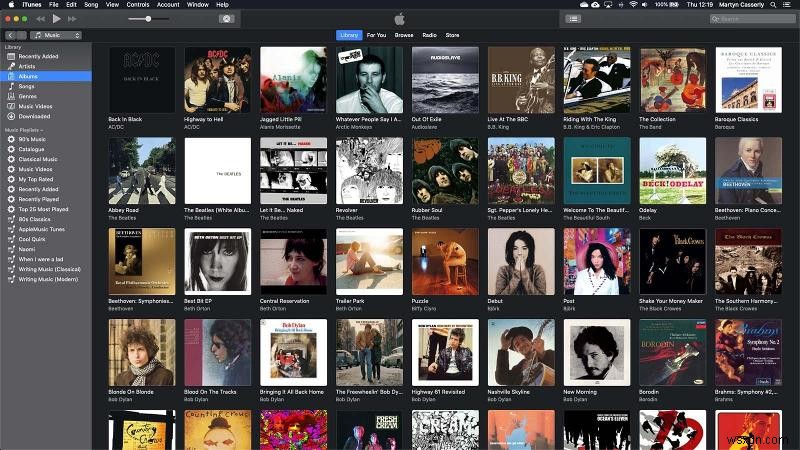Open the Blonde On Blonde album cover
Viewport: 800px width, 450px height.
pyautogui.click(x=142, y=353)
